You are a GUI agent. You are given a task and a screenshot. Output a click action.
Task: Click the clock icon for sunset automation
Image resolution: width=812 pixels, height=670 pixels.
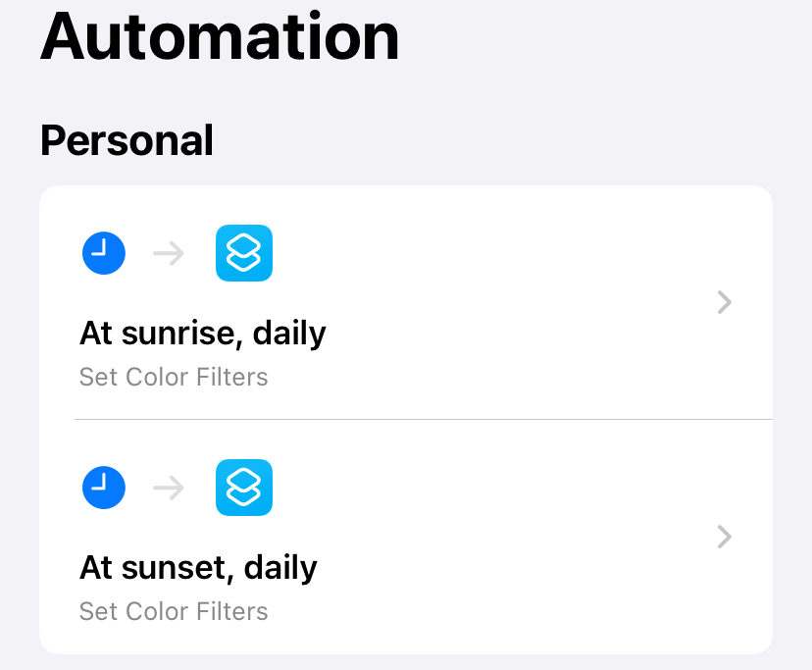(103, 488)
